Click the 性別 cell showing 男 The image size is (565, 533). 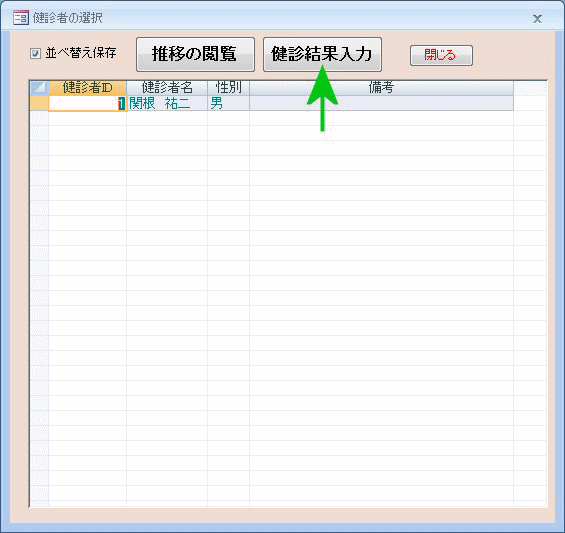point(228,103)
